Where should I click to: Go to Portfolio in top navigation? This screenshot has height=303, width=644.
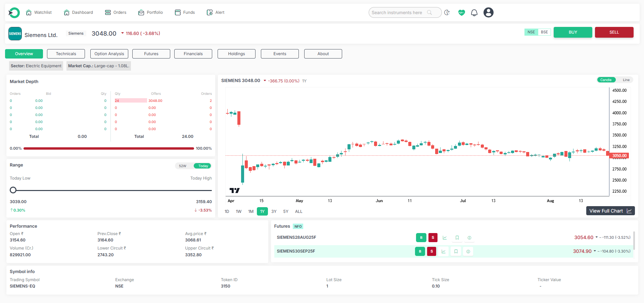click(x=150, y=12)
